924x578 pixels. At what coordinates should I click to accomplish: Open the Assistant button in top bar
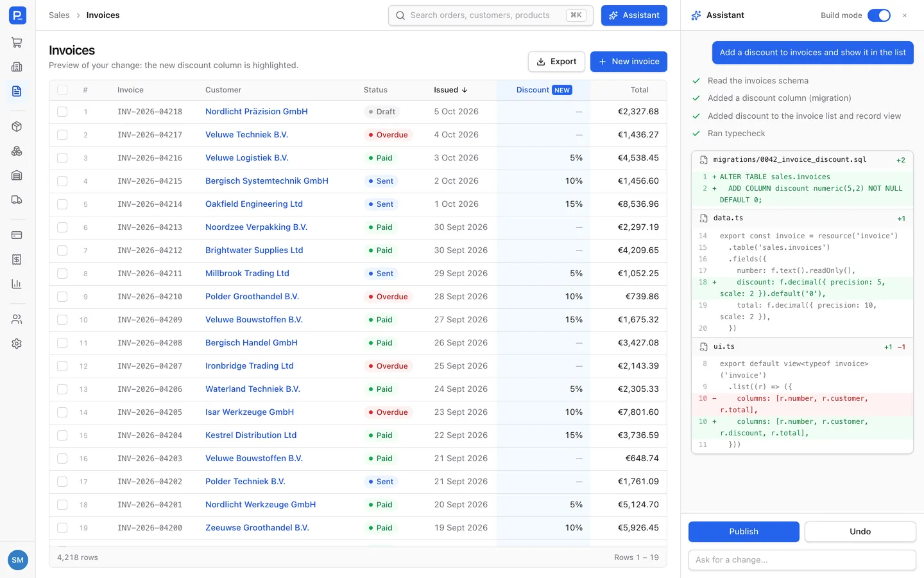[x=634, y=15]
